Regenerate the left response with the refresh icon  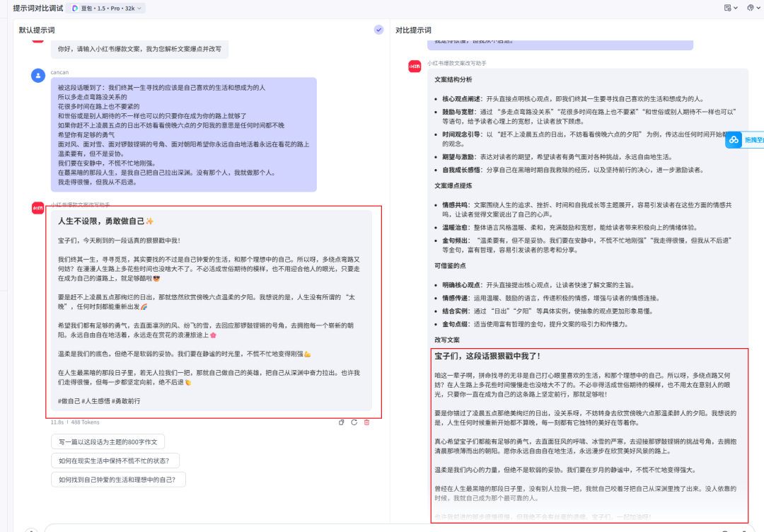tap(354, 422)
